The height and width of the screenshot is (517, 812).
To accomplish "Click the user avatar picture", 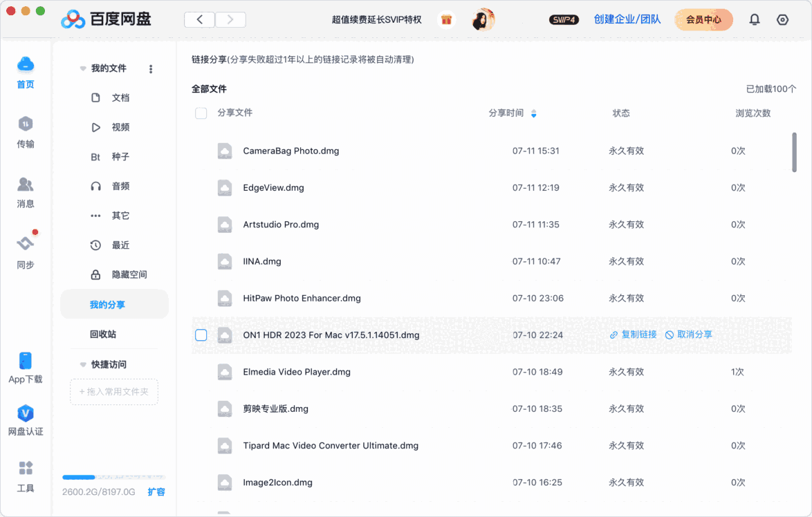I will click(483, 19).
